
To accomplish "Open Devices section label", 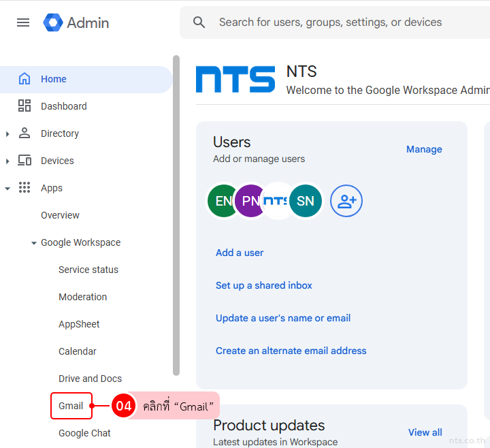I will tap(57, 161).
